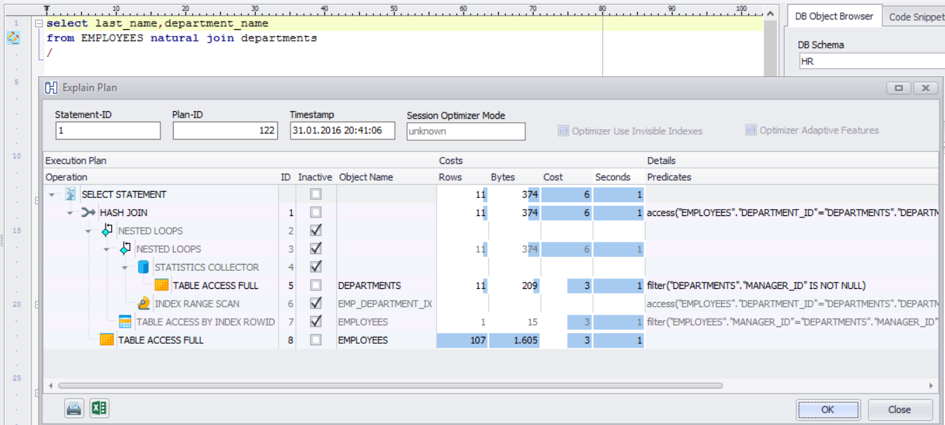Click the INDEX RANGE SCAN icon
This screenshot has height=425, width=945.
click(143, 303)
